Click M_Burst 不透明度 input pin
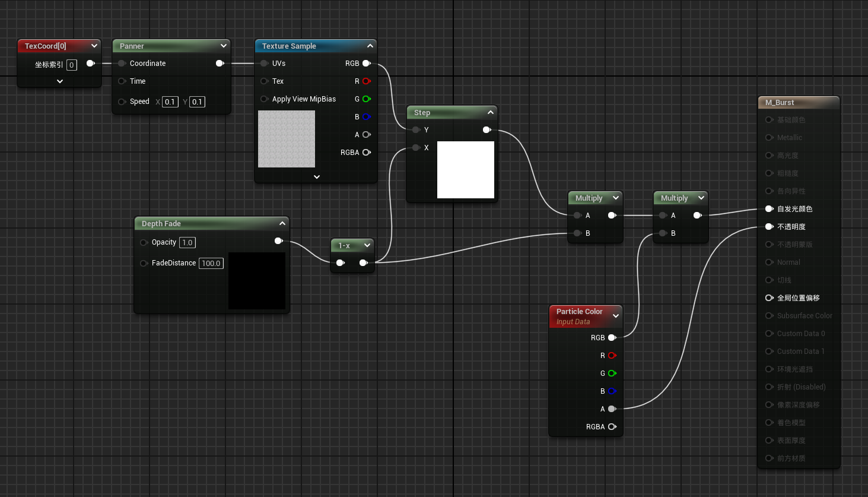 pyautogui.click(x=769, y=227)
